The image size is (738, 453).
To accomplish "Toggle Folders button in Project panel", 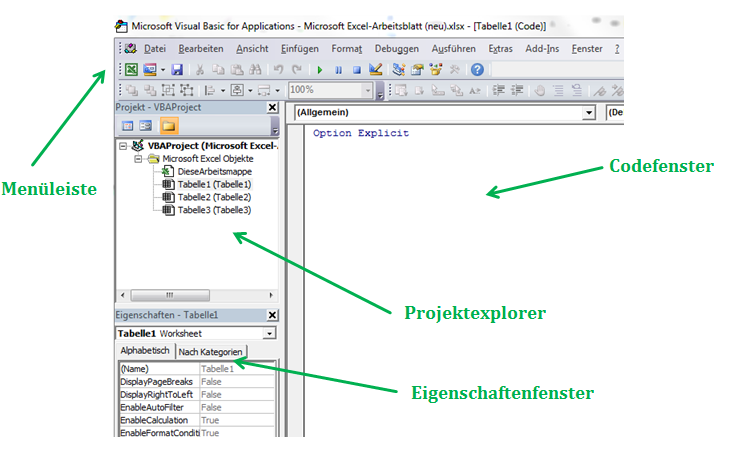I will (169, 126).
